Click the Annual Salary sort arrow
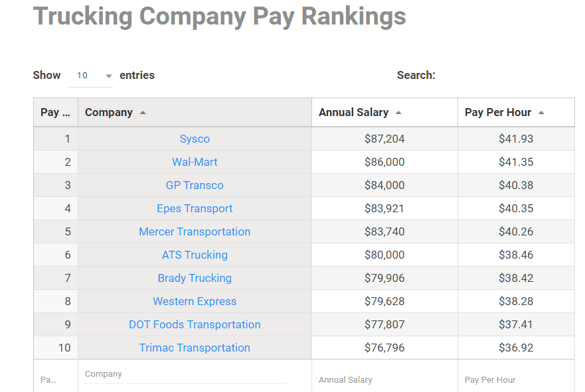This screenshot has width=585, height=392. click(x=400, y=111)
